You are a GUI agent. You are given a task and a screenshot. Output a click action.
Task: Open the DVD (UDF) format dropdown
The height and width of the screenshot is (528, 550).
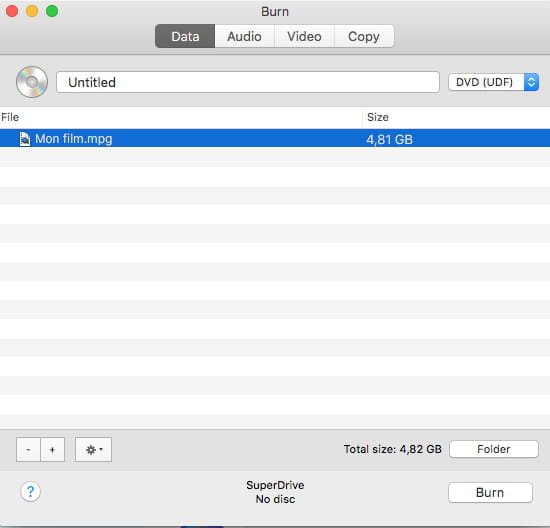[494, 82]
